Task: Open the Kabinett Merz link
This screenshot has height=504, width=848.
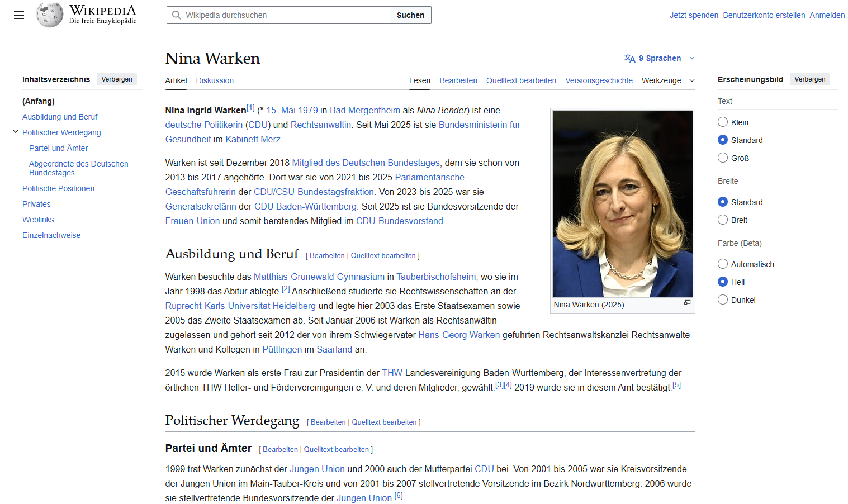Action: 254,139
